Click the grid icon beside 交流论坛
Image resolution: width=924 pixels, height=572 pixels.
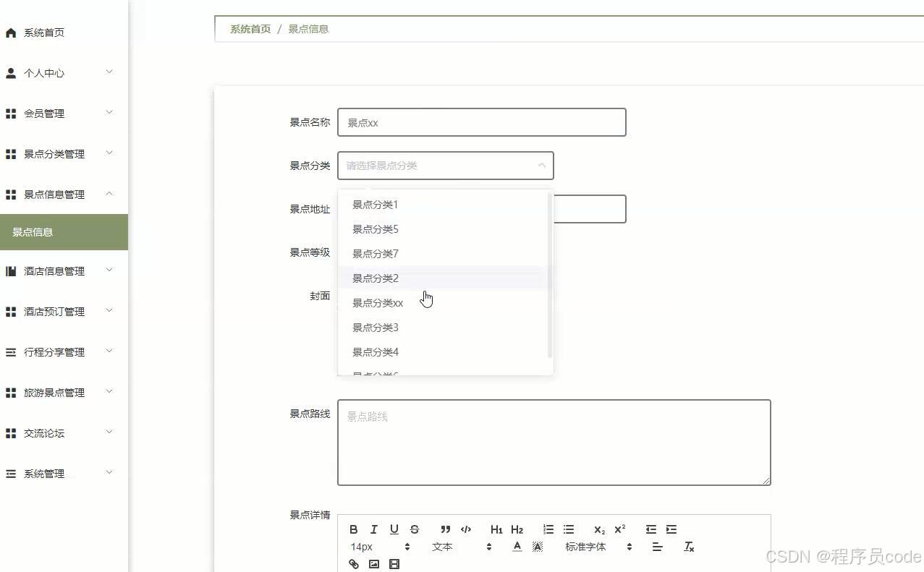click(x=11, y=433)
